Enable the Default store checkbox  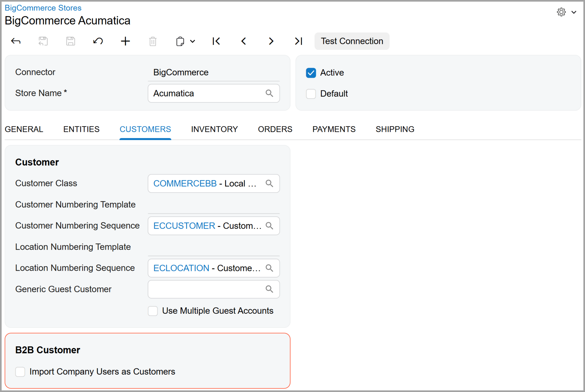tap(311, 94)
